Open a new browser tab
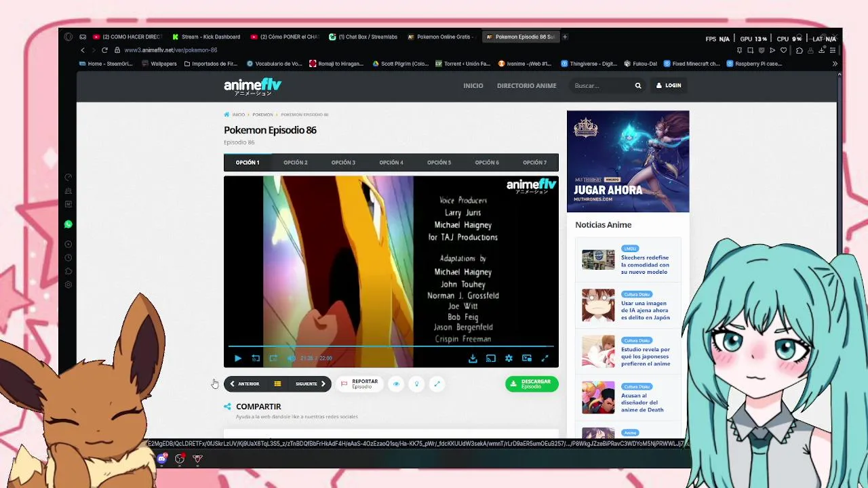The image size is (868, 488). click(x=565, y=37)
